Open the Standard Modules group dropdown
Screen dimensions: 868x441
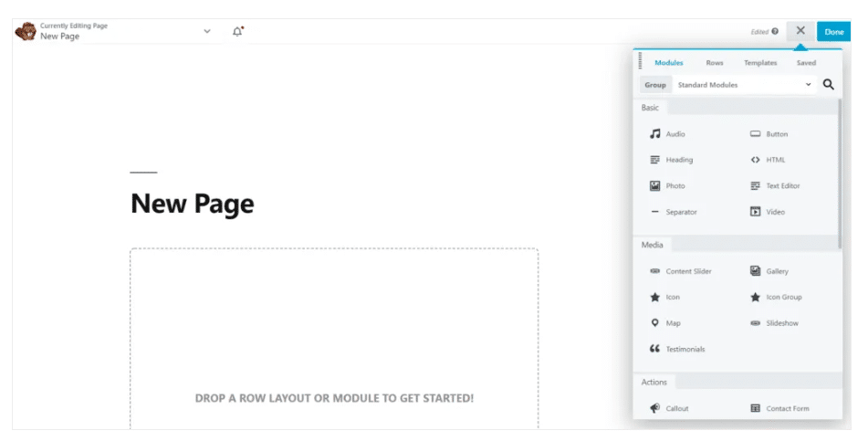[744, 85]
